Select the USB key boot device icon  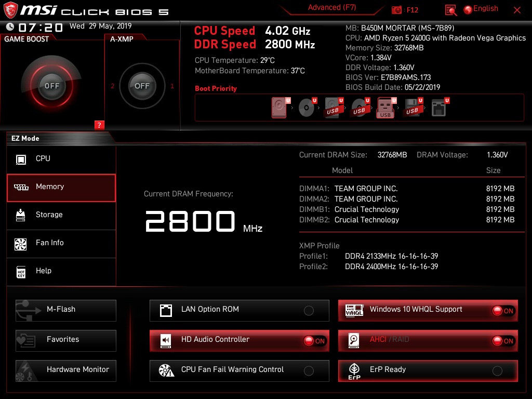coord(386,108)
